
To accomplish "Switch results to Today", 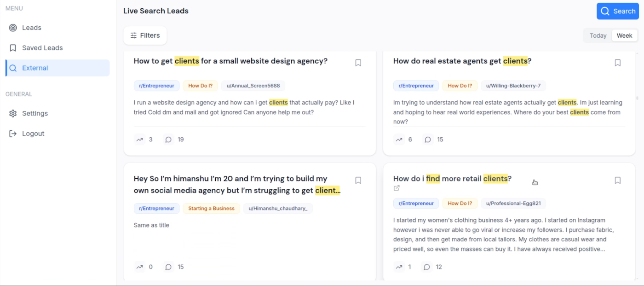I will pyautogui.click(x=598, y=35).
